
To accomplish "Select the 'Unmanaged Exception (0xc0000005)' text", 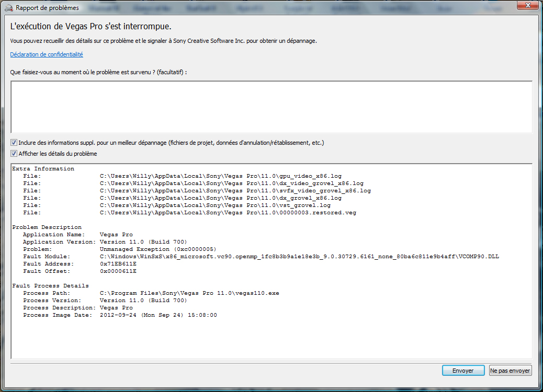I will [158, 249].
